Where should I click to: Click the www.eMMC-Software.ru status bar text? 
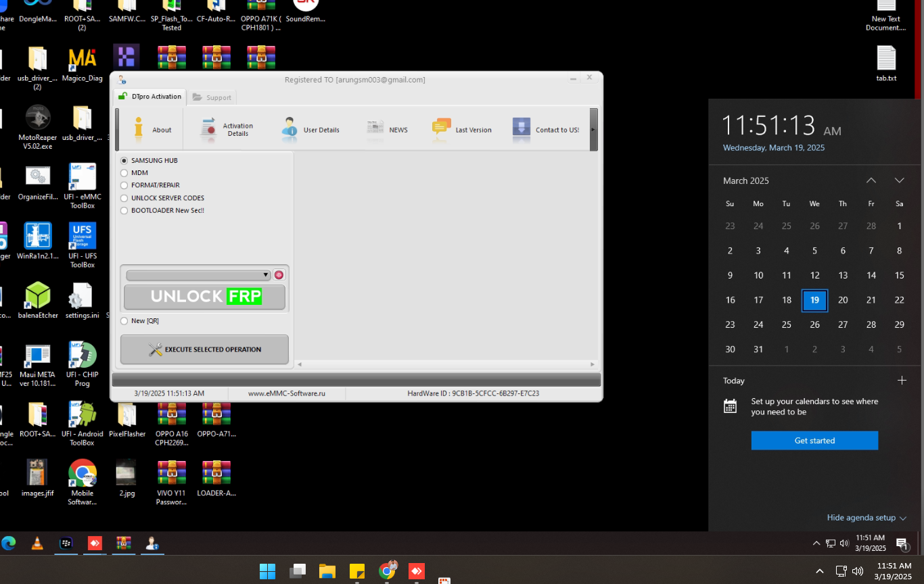[x=287, y=393]
